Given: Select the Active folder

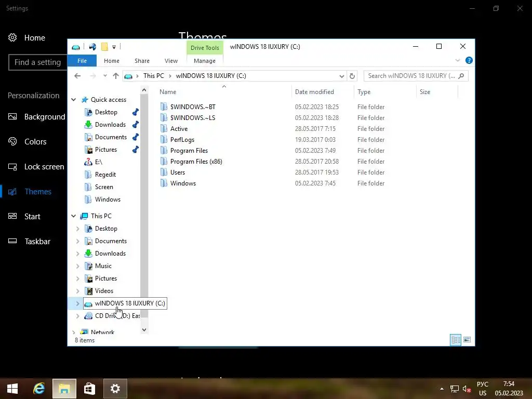Looking at the screenshot, I should 179,129.
